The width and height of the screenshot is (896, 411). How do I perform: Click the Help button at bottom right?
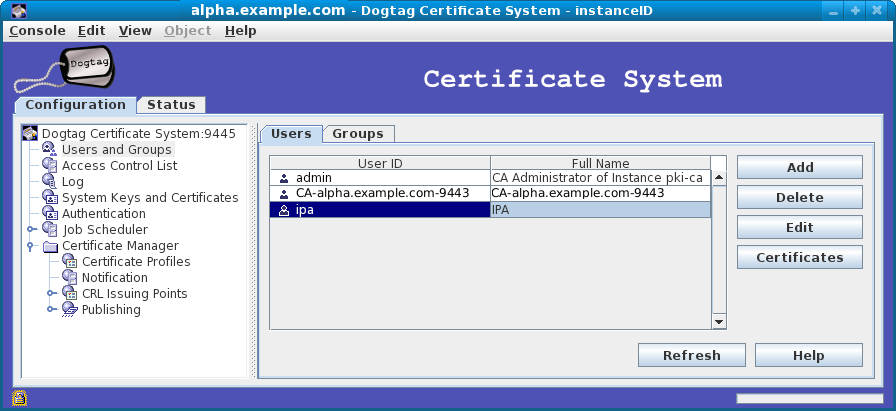click(x=809, y=355)
